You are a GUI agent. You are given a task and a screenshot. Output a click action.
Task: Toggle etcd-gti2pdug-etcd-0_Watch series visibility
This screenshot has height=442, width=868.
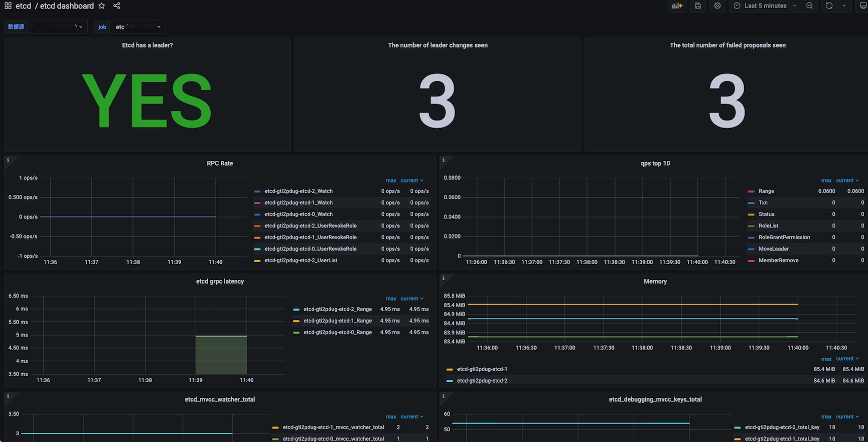point(299,214)
